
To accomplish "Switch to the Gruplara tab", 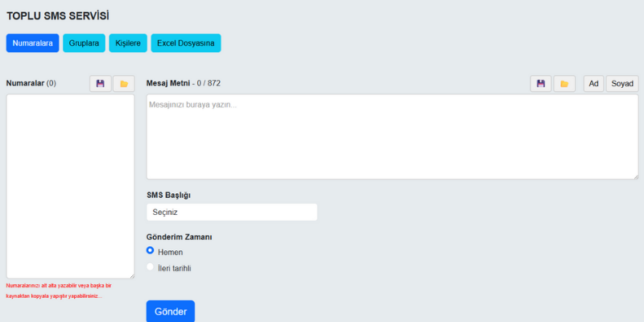I will 84,43.
